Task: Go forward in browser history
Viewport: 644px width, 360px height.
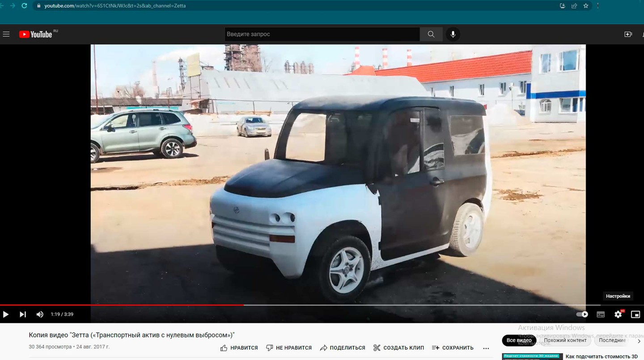Action: [12, 6]
